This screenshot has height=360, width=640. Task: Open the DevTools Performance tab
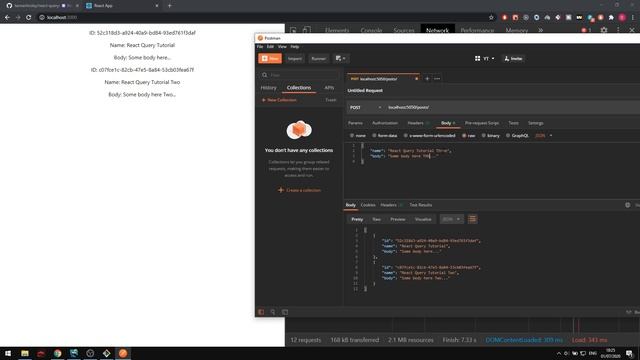tap(477, 30)
